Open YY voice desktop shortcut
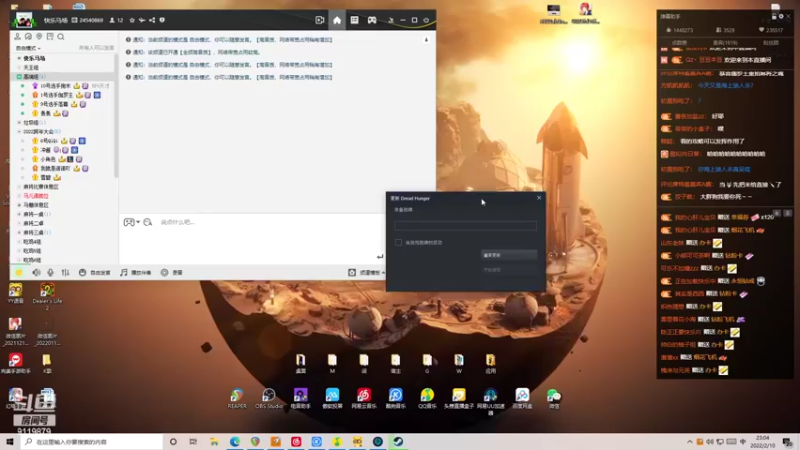 15,294
